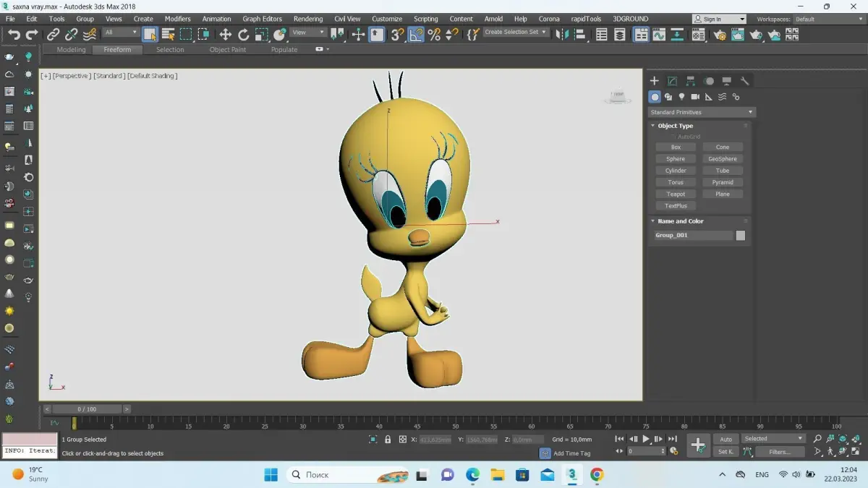Image resolution: width=868 pixels, height=488 pixels.
Task: Switch to the Object Paint ribbon tab
Action: pyautogui.click(x=228, y=50)
